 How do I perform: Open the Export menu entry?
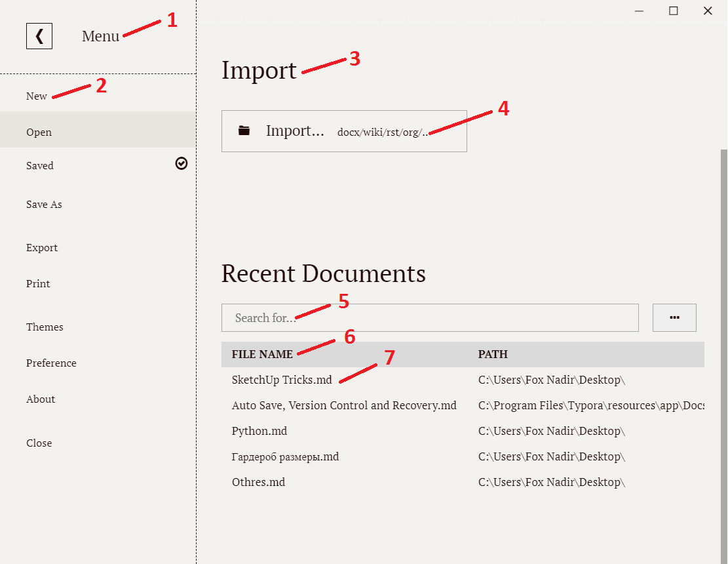click(x=41, y=247)
